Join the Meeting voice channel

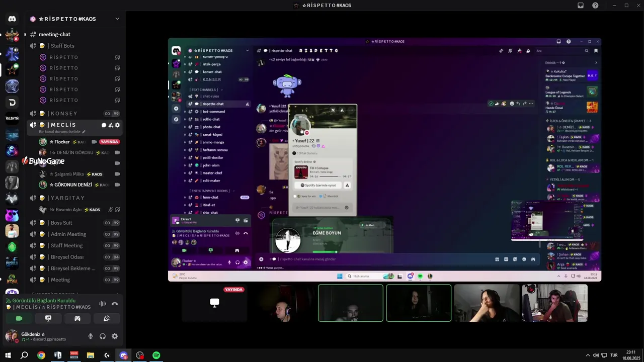(x=75, y=280)
